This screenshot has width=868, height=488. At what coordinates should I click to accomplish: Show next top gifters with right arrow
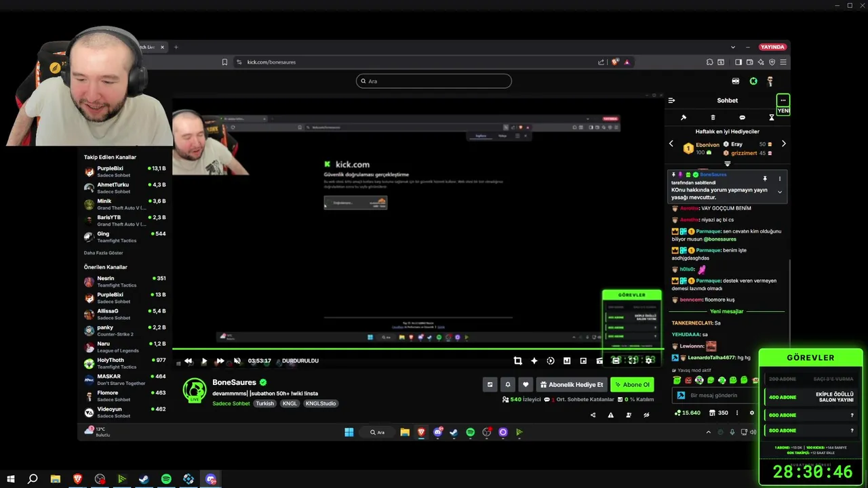(x=783, y=144)
